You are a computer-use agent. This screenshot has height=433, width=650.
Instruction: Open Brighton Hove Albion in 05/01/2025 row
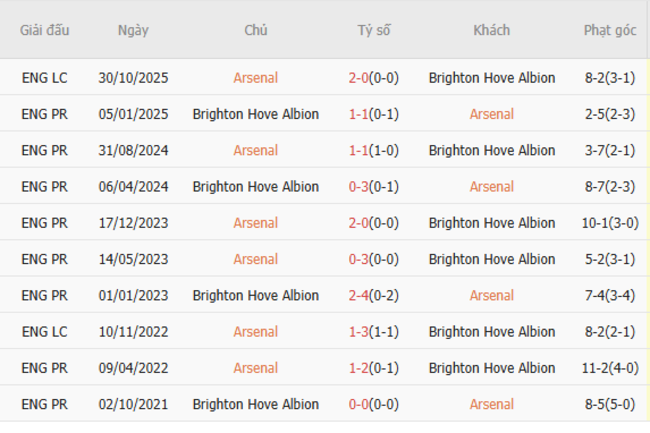point(255,114)
